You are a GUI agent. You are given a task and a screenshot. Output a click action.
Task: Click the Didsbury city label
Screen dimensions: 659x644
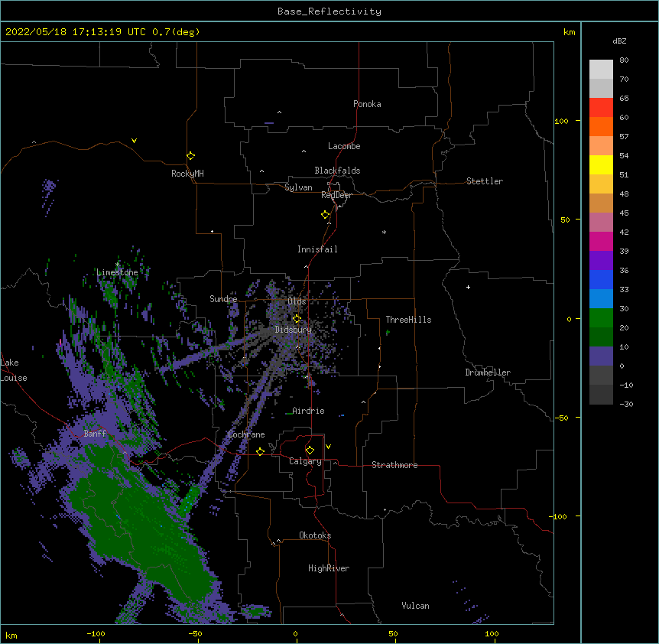[294, 330]
